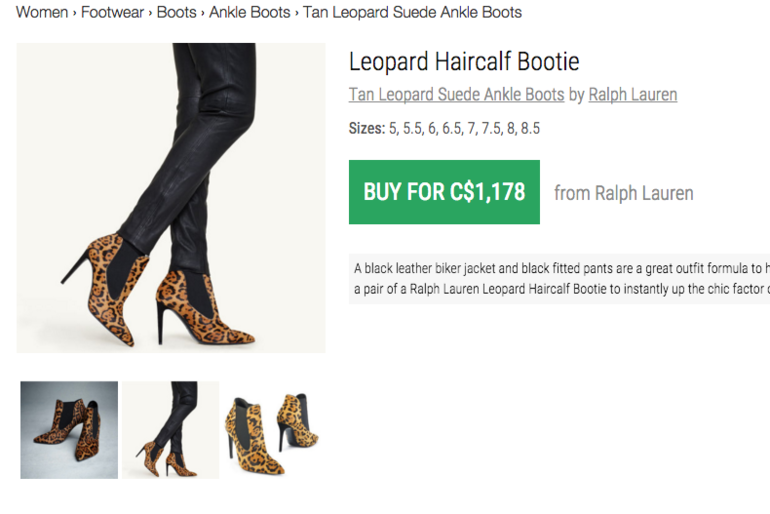Click the product description paragraph
770x514 pixels.
[x=560, y=278]
